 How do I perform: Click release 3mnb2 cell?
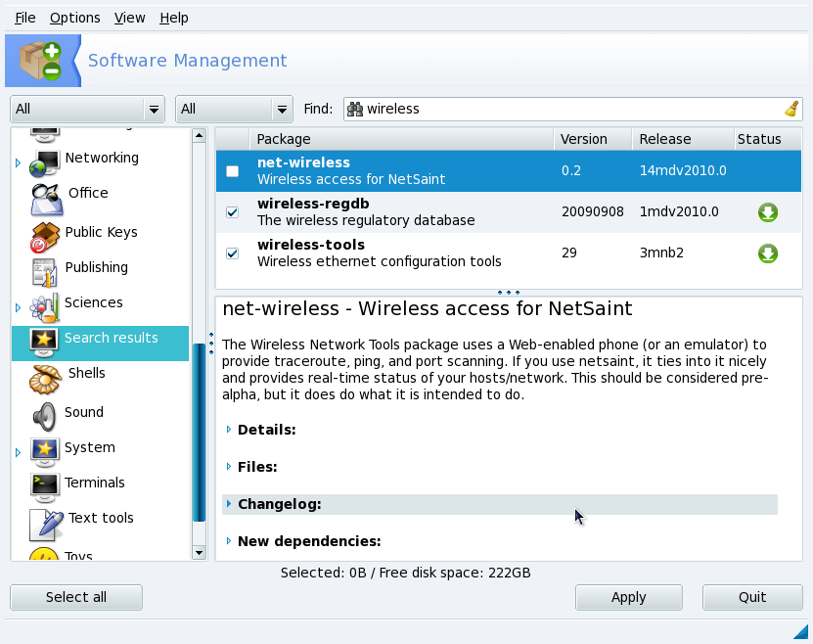click(661, 253)
